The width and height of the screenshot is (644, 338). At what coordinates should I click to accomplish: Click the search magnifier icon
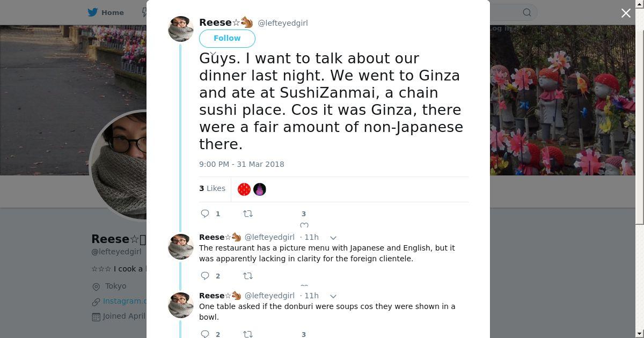(x=526, y=12)
